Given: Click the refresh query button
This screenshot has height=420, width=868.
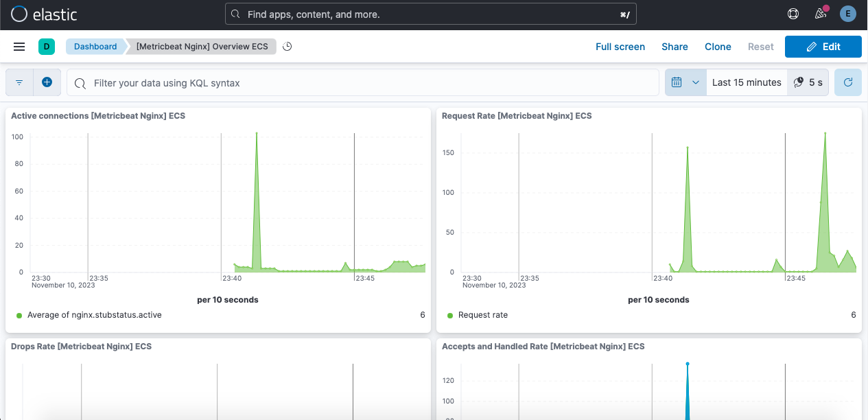Looking at the screenshot, I should click(x=847, y=82).
